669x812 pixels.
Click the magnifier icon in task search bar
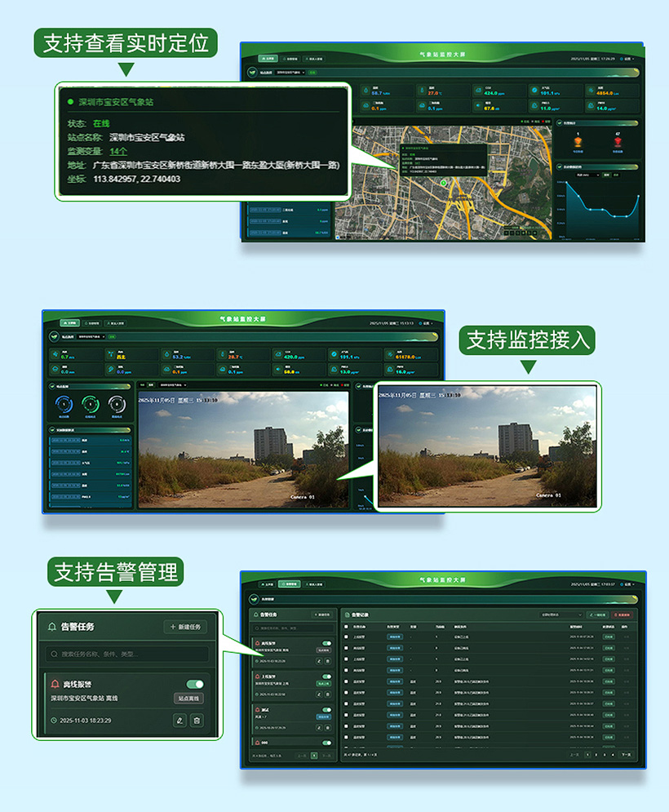click(53, 654)
